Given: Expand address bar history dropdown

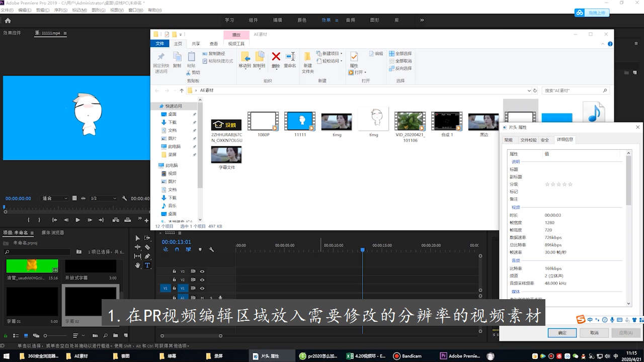Looking at the screenshot, I should click(x=528, y=90).
